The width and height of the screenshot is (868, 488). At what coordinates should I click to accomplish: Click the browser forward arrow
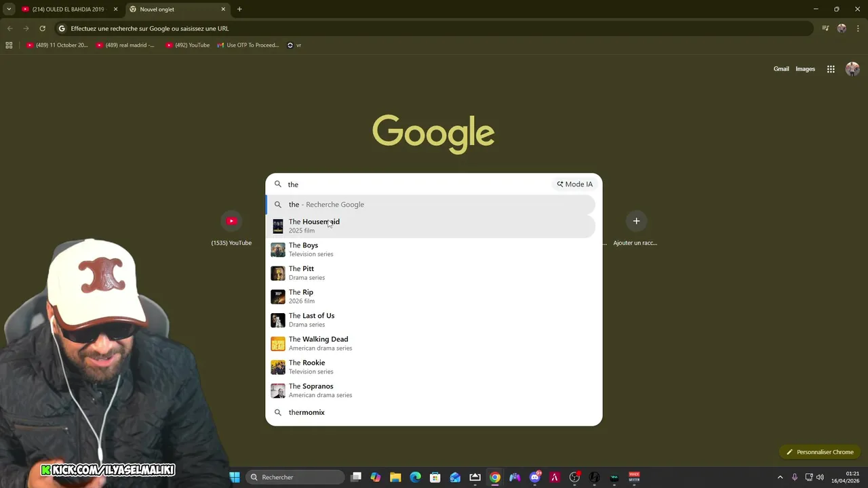[26, 28]
